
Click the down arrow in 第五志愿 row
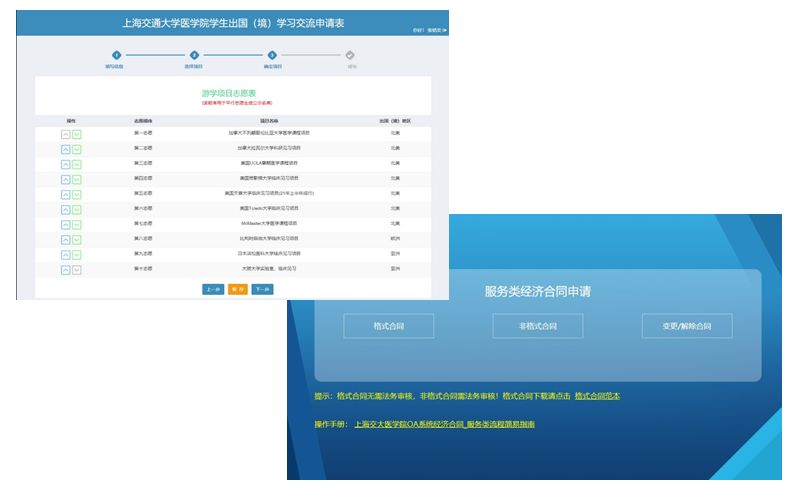point(77,194)
